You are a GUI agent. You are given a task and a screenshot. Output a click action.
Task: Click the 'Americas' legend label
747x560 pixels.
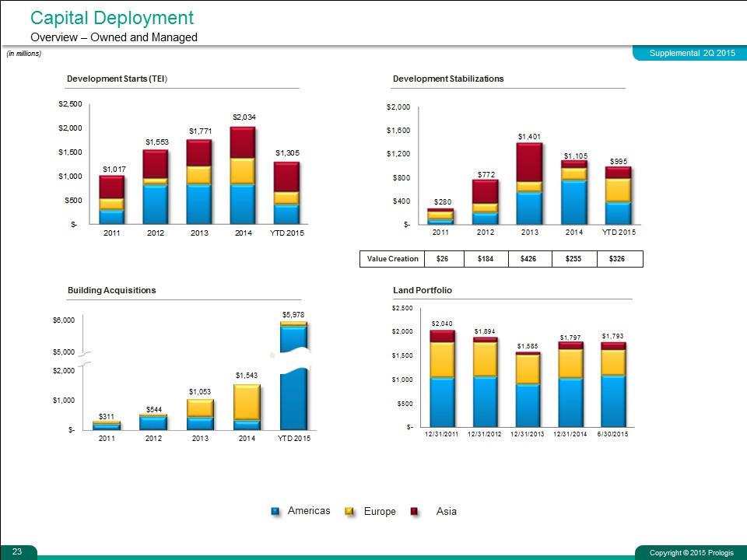point(309,510)
